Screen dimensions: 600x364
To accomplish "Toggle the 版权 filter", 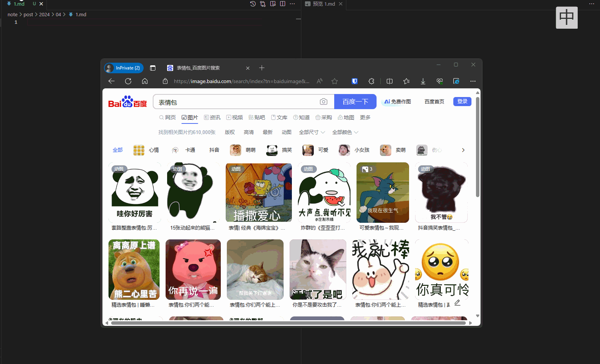I will [x=229, y=132].
